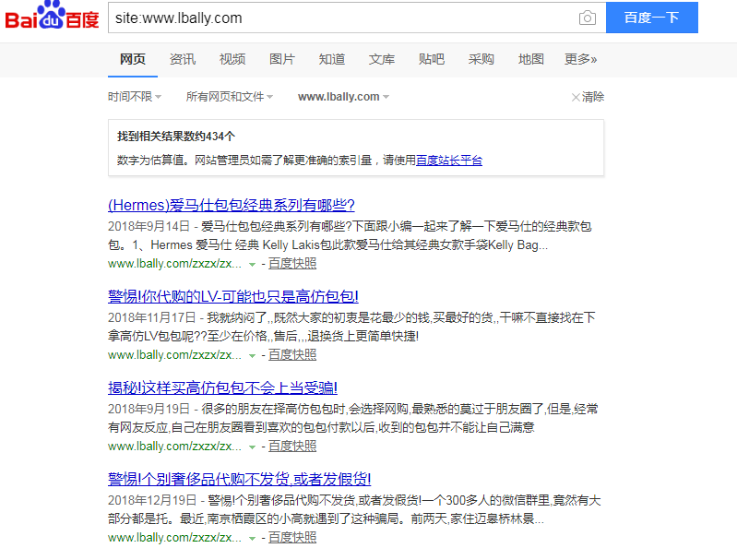Click green URL under 奢侈品代购 result

point(174,538)
